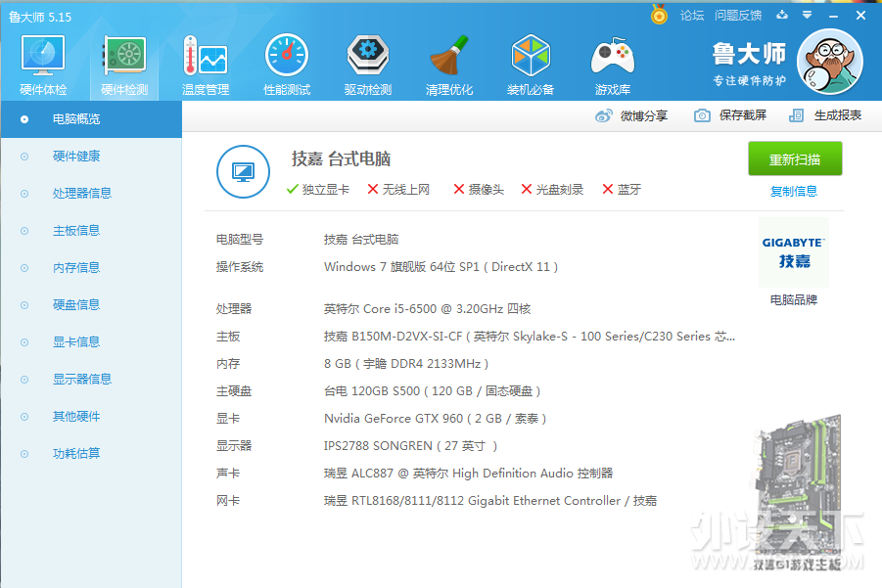The width and height of the screenshot is (882, 588).
Task: Click the gold medal icon in title bar
Action: 660,15
